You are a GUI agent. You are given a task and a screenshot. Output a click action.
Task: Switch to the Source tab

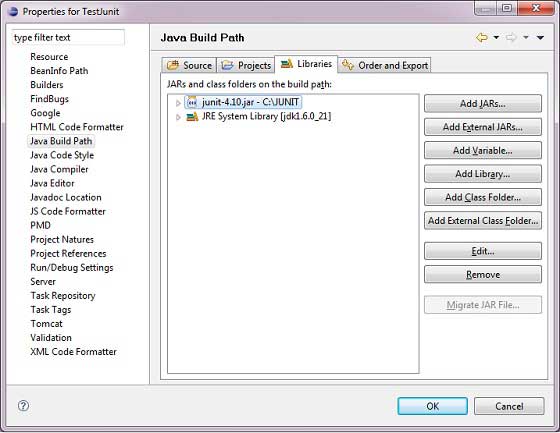click(x=189, y=65)
